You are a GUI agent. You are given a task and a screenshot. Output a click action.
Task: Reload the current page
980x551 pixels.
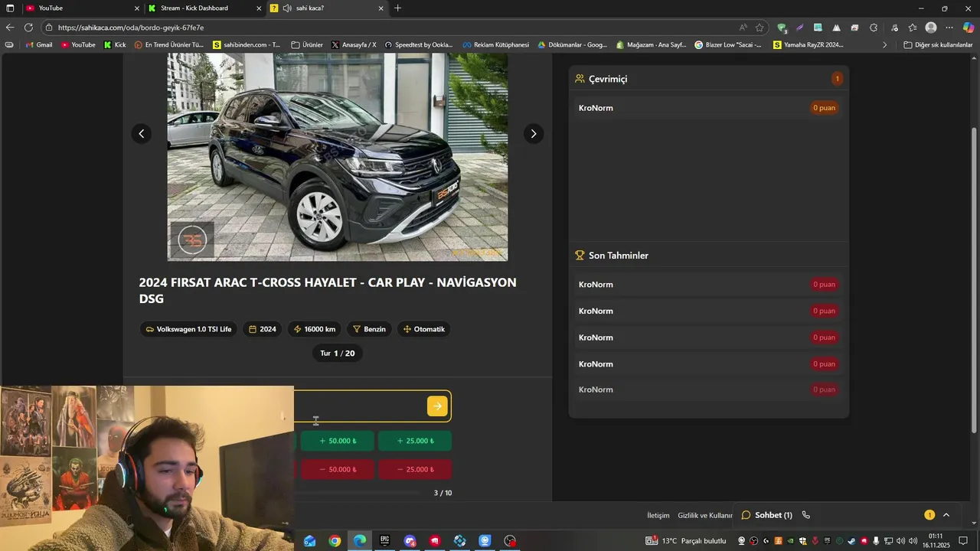[28, 28]
